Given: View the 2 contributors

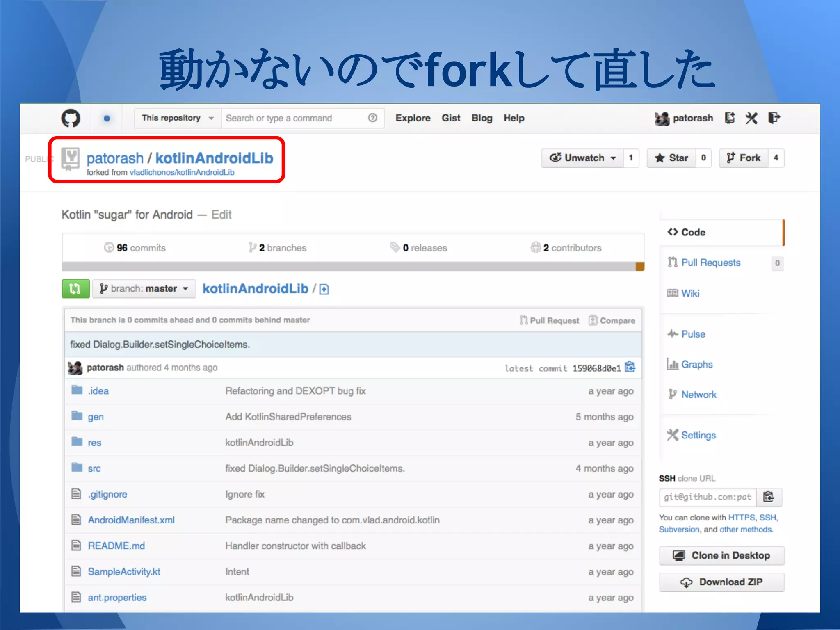Looking at the screenshot, I should [566, 248].
